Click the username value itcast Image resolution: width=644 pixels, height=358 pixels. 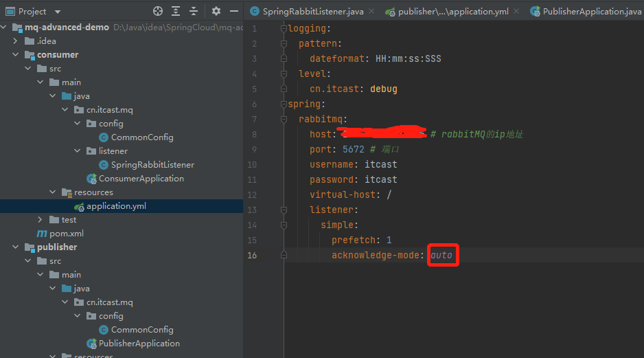381,164
